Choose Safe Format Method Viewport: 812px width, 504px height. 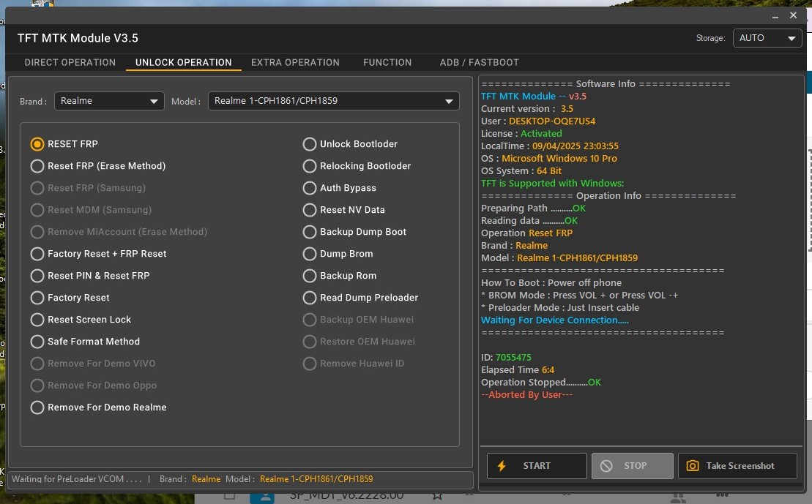pyautogui.click(x=37, y=342)
